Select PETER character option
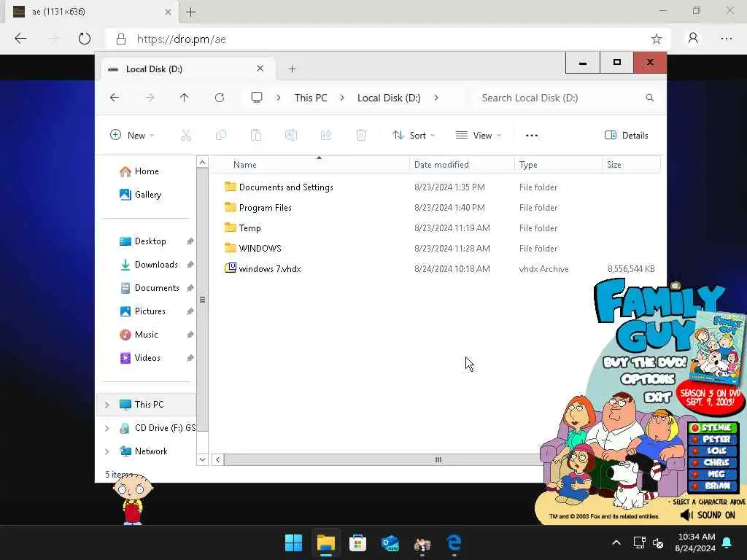The height and width of the screenshot is (560, 747). pos(713,439)
